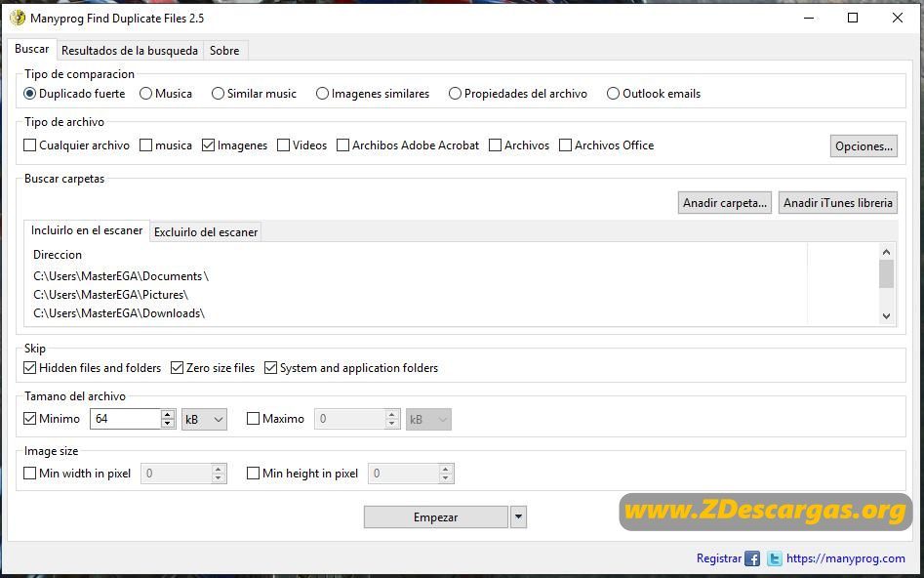Image resolution: width=924 pixels, height=578 pixels.
Task: Click the folder list scroll down arrow
Action: [886, 316]
